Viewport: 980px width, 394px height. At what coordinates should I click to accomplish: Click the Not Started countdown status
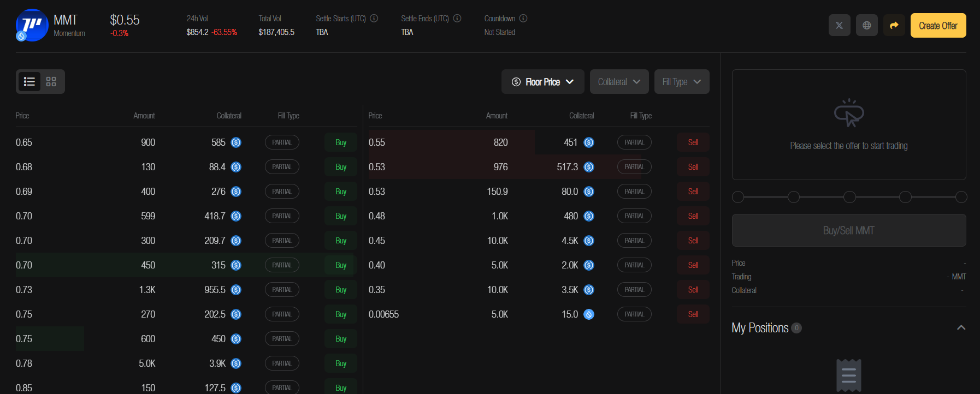pyautogui.click(x=500, y=32)
